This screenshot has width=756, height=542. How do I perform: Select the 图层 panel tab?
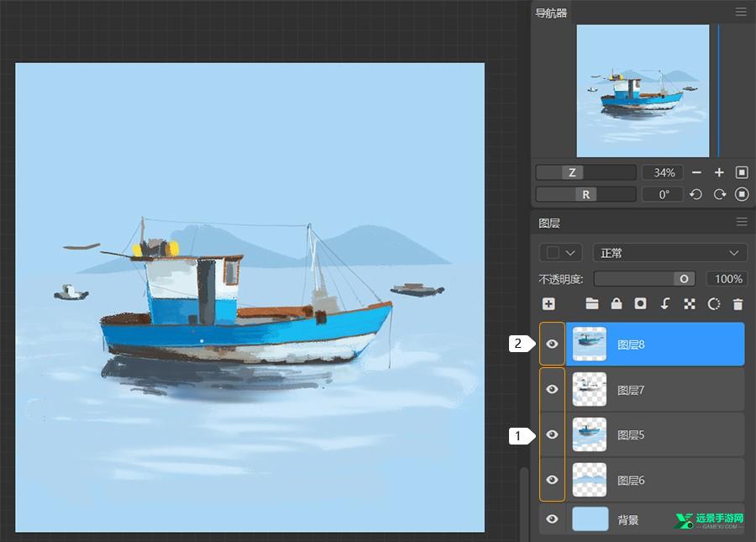click(x=549, y=223)
